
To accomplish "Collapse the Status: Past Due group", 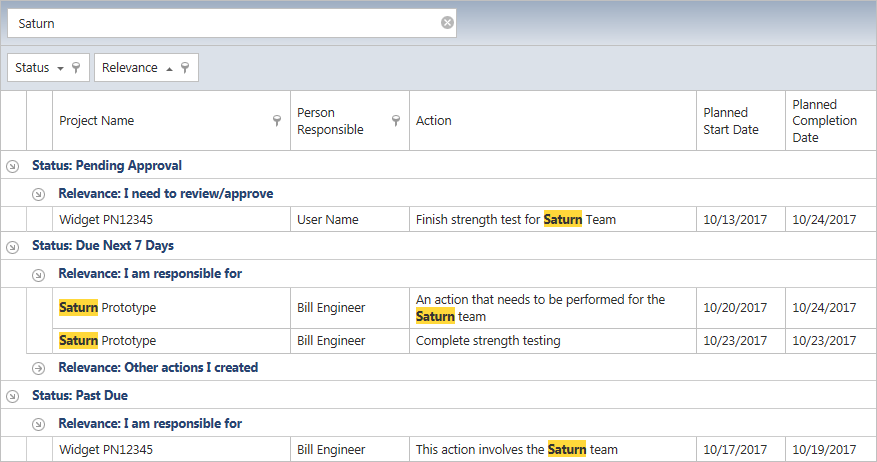I will 12,396.
